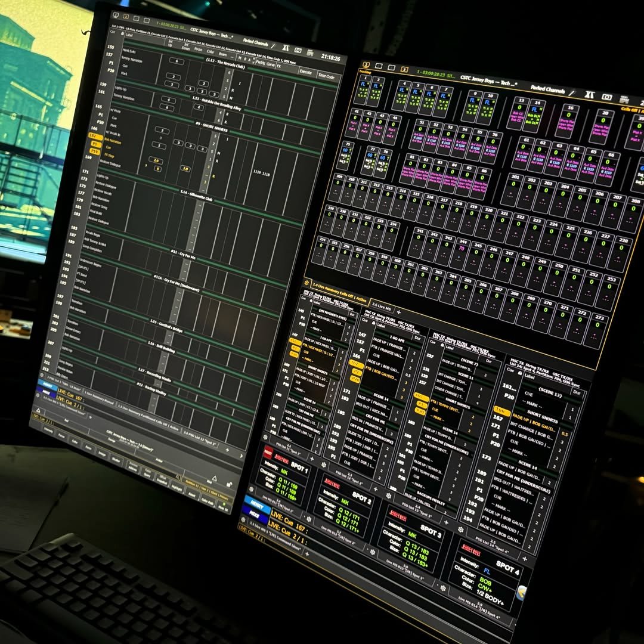Viewport: 644px width, 644px height.
Task: Select channel 273 tile on right monitor
Action: (x=597, y=331)
